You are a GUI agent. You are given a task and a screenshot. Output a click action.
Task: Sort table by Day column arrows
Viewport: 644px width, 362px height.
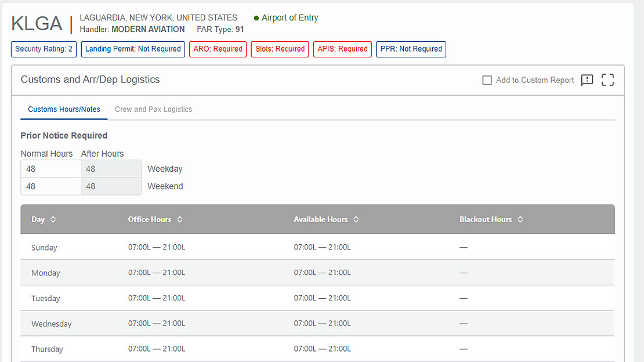click(x=53, y=219)
